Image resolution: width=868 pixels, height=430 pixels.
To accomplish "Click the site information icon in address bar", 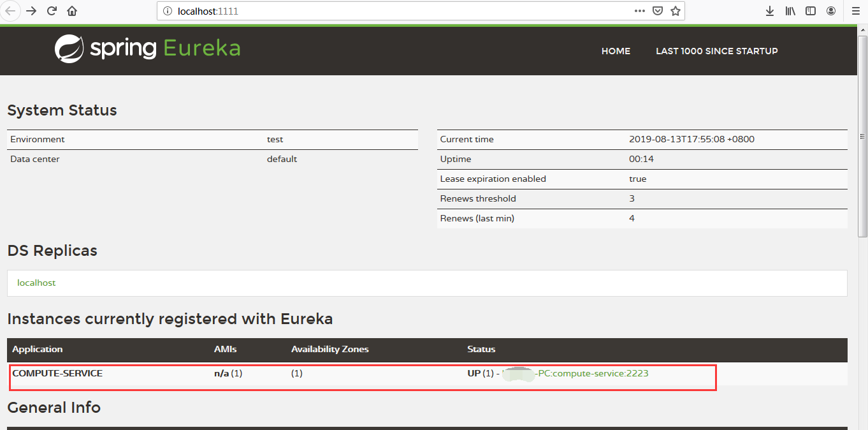I will (x=168, y=11).
